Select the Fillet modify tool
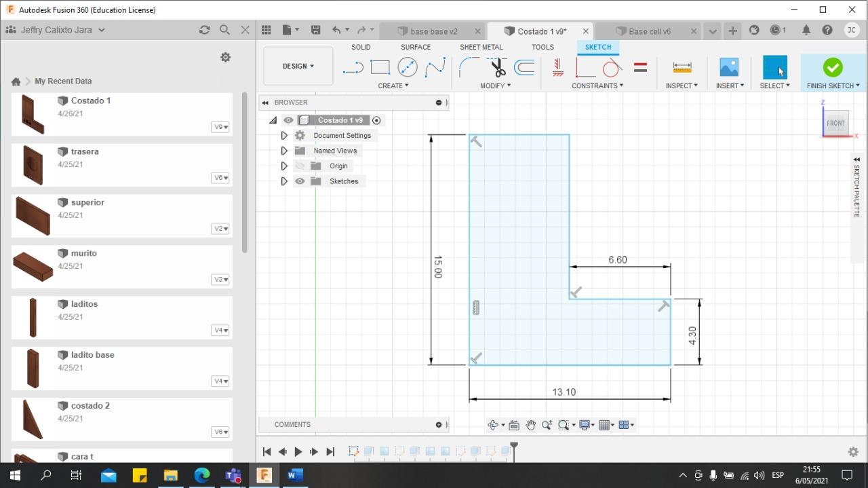This screenshot has height=488, width=868. coord(469,67)
